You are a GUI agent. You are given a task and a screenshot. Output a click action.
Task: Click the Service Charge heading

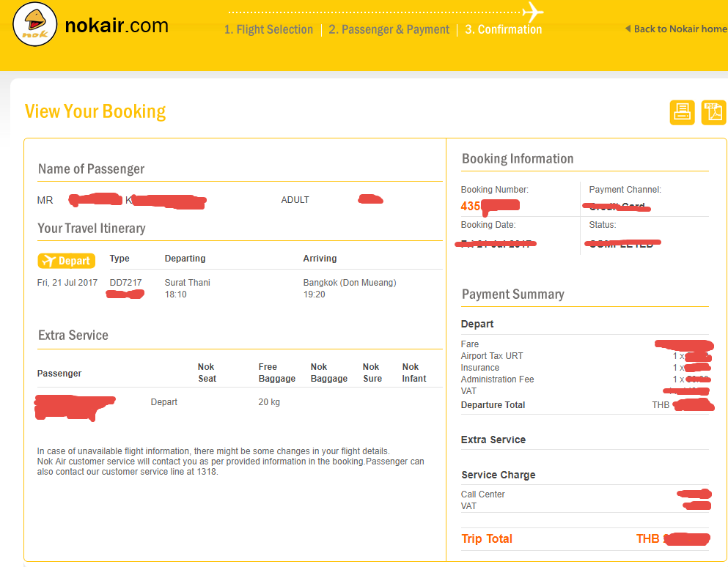(x=499, y=475)
